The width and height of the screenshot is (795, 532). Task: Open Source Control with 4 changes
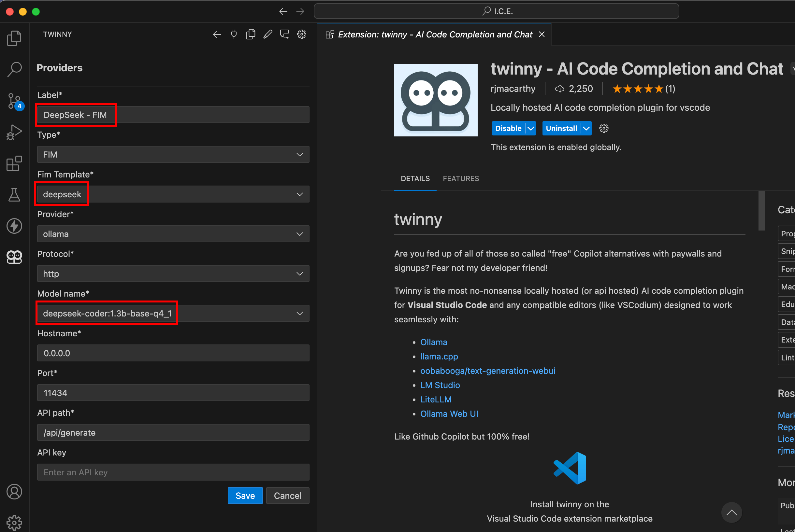(x=14, y=101)
